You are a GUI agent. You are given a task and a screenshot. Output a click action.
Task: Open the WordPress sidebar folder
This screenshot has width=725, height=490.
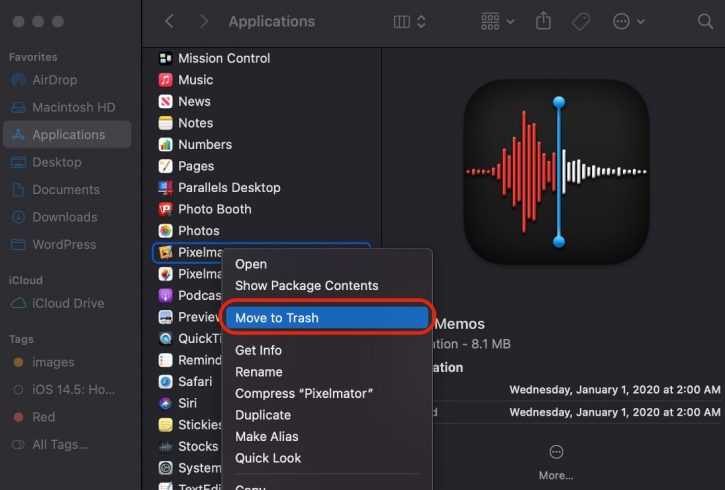tap(67, 245)
